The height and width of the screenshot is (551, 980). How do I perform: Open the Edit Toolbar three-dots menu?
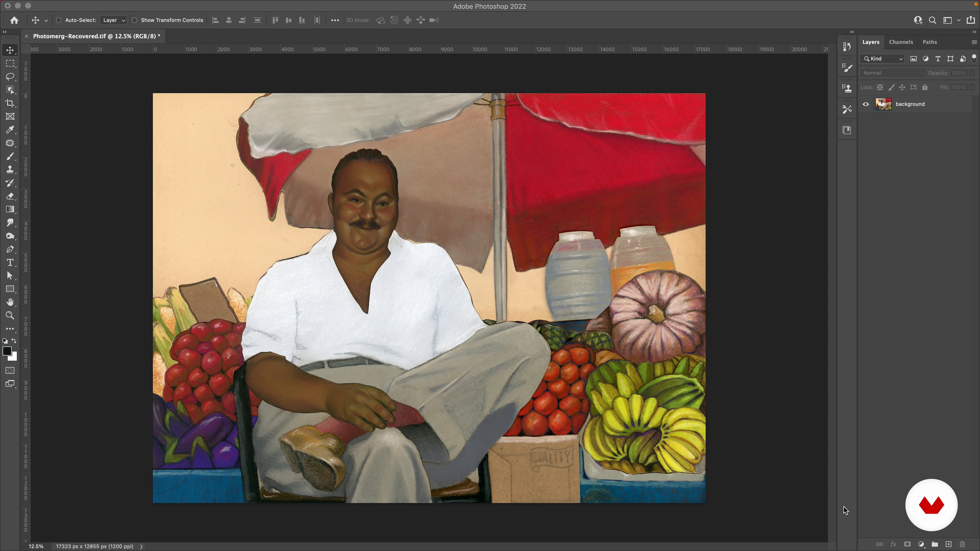10,329
